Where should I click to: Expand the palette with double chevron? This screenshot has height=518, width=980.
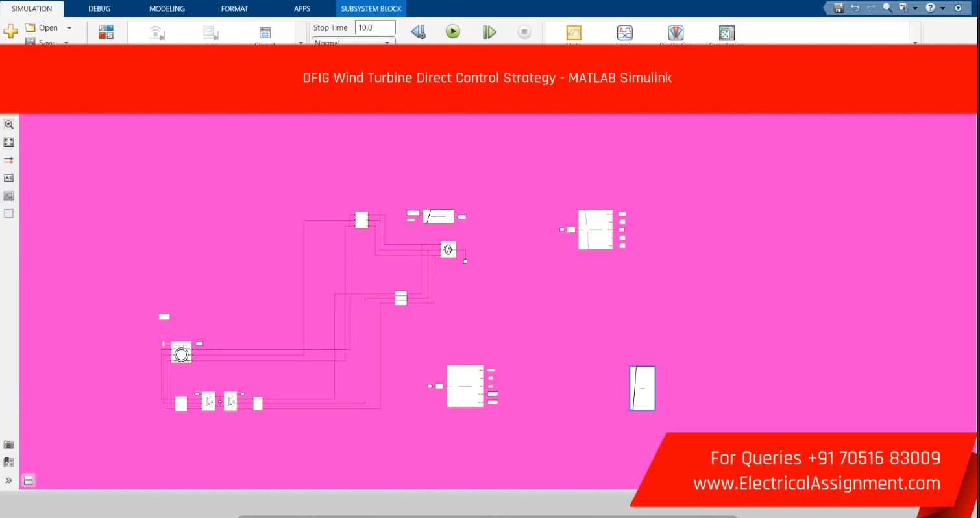pyautogui.click(x=8, y=481)
